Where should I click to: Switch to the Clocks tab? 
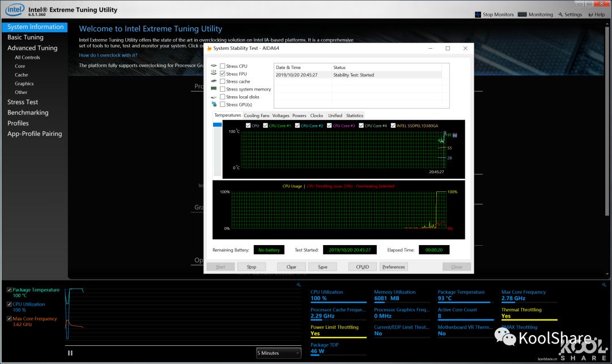[x=317, y=115]
